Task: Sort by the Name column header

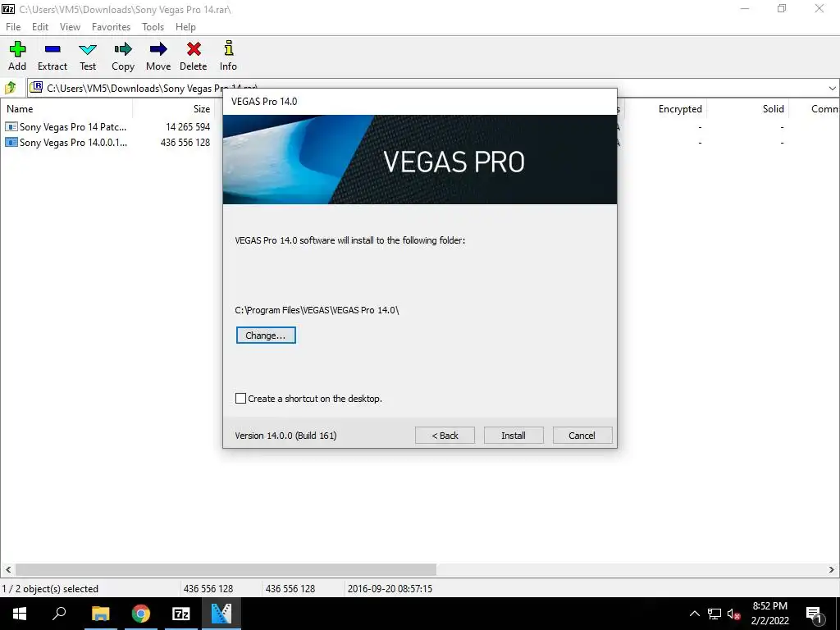Action: [x=66, y=109]
